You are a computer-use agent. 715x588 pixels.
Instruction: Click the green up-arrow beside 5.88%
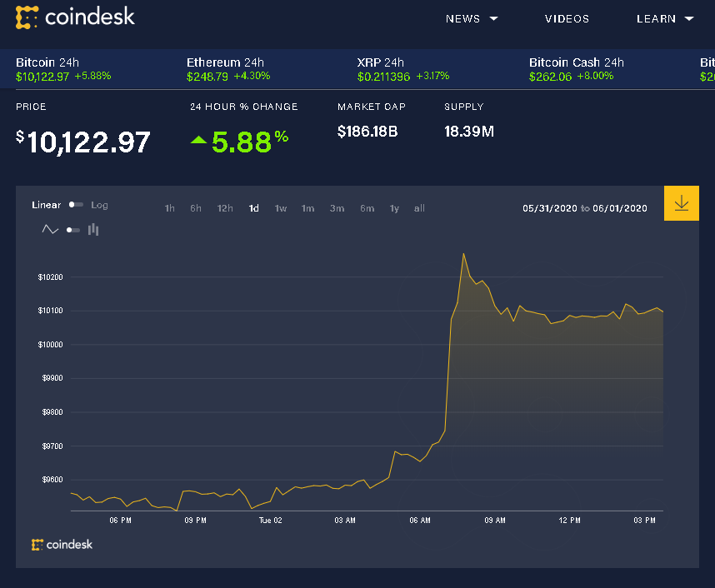pyautogui.click(x=199, y=139)
